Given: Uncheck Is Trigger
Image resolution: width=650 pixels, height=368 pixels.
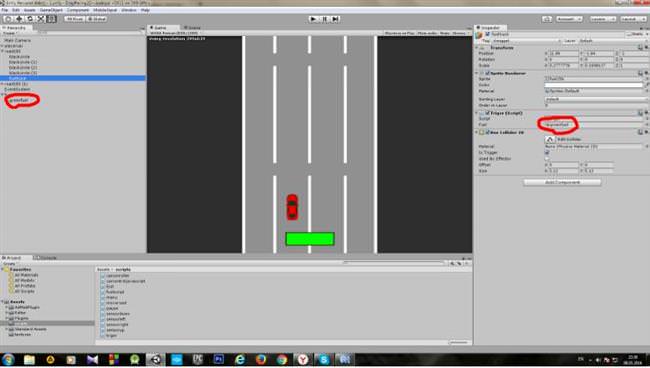Looking at the screenshot, I should coord(547,153).
